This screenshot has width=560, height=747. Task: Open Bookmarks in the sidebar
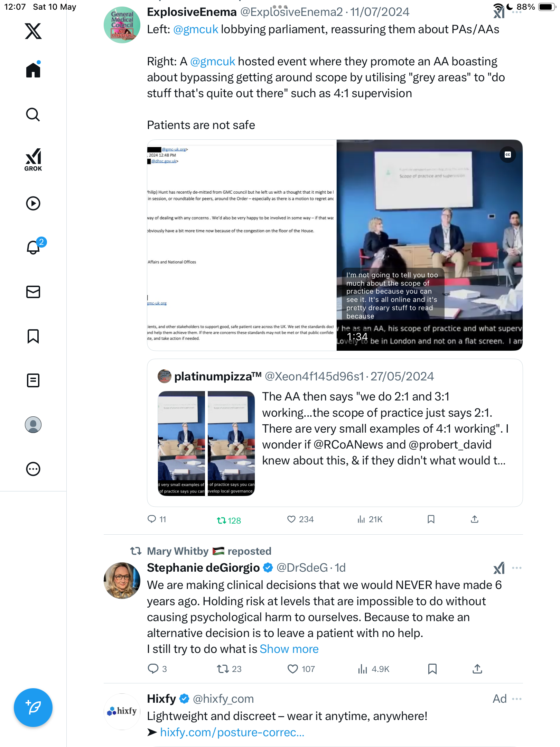tap(33, 336)
